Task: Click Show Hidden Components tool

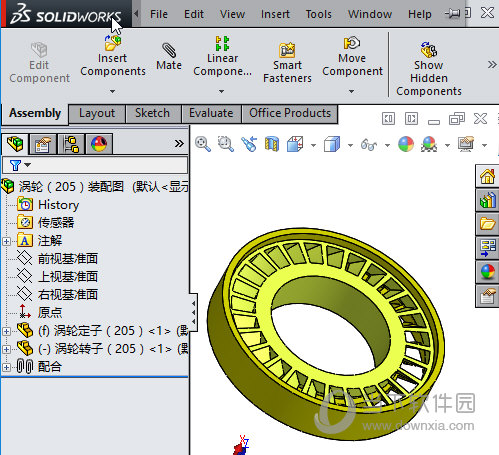Action: coord(429,69)
